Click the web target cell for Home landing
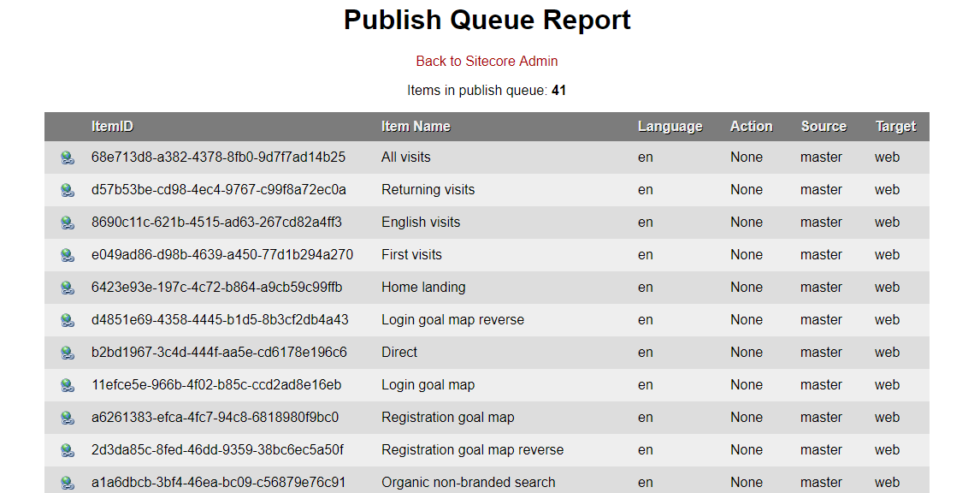Viewport: 980px width, 493px height. coord(888,288)
